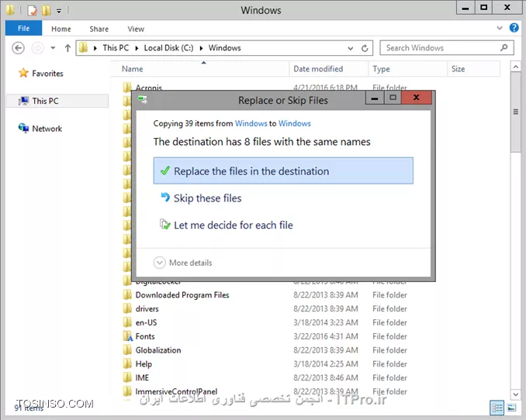This screenshot has width=526, height=420.
Task: Click the Properties quick access icon
Action: [x=33, y=10]
